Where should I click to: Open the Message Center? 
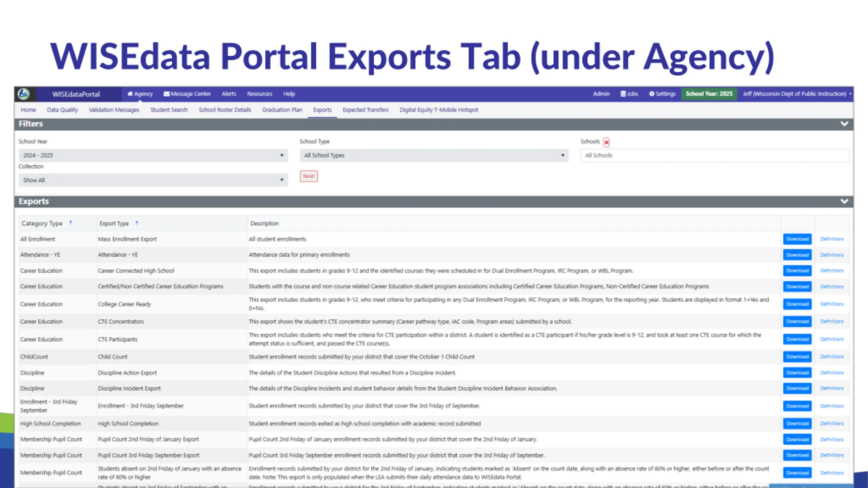(x=187, y=94)
